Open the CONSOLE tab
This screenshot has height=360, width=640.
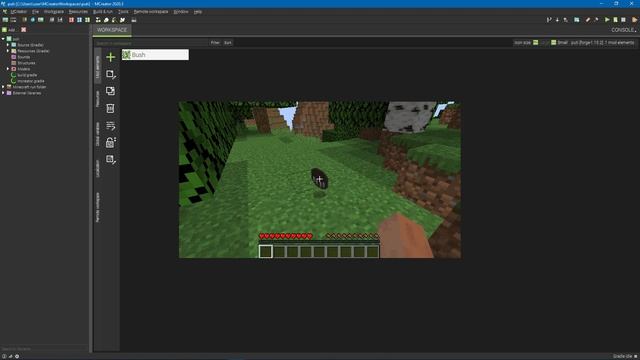point(623,30)
